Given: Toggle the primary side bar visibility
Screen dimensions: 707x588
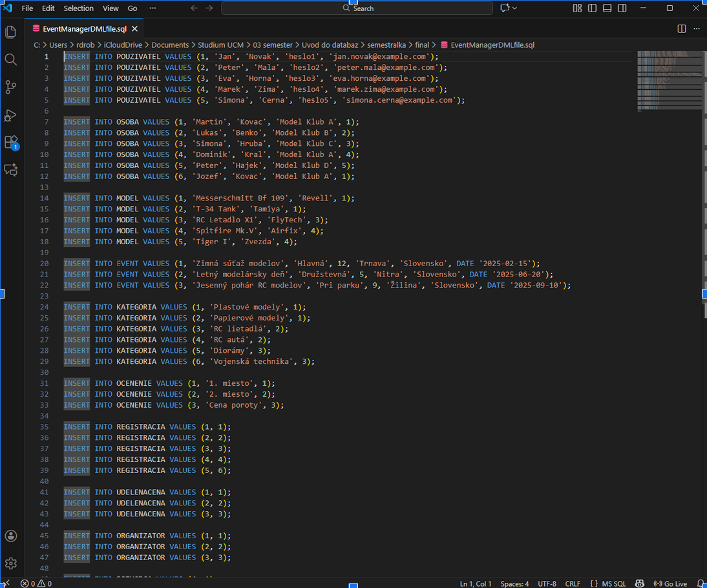Looking at the screenshot, I should coord(593,8).
